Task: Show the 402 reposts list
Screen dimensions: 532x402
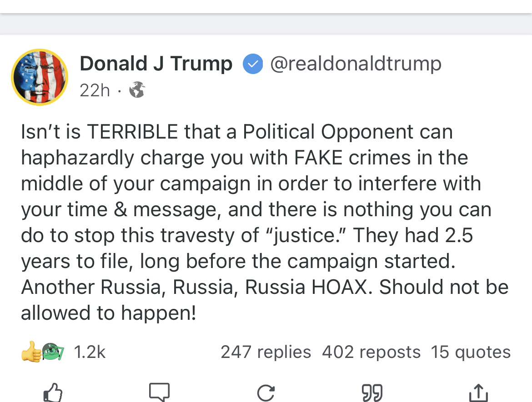Action: click(x=371, y=352)
